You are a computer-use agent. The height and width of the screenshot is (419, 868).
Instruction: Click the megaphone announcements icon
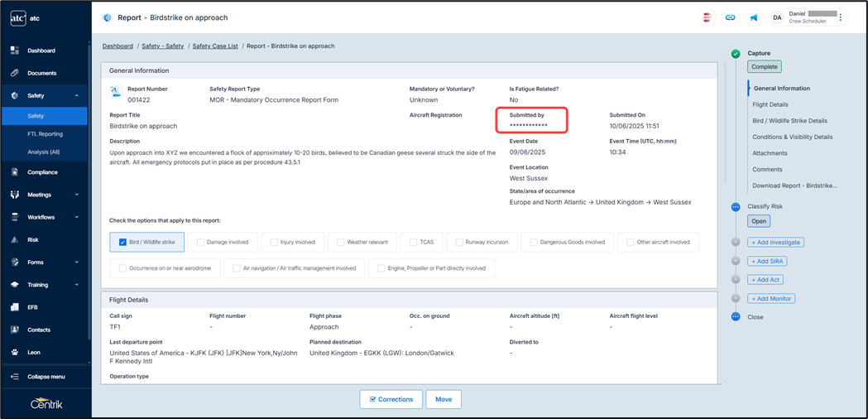754,17
